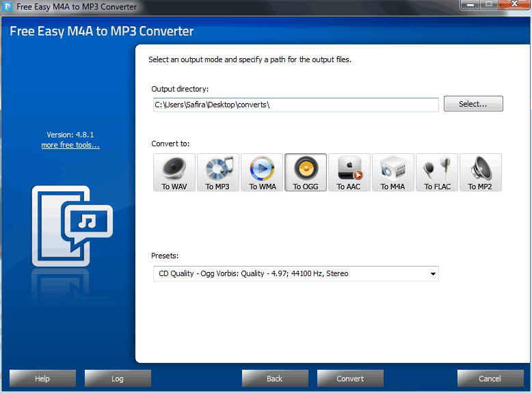Screen dimensions: 532x393
Task: Choose To MP3 output format
Action: (218, 172)
